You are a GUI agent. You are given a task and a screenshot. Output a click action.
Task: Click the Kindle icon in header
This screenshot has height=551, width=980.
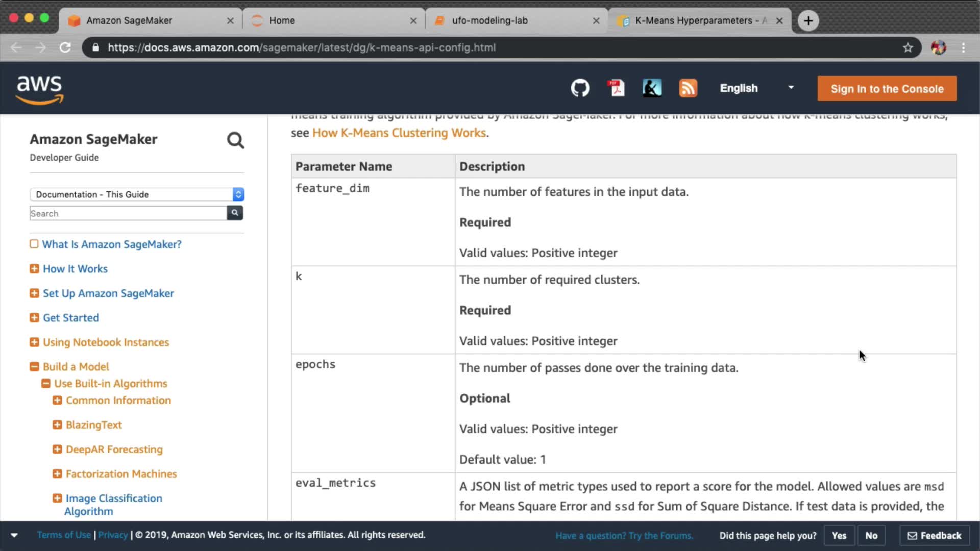pos(652,88)
